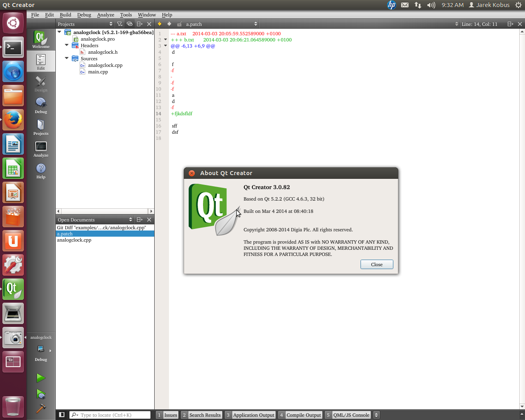The height and width of the screenshot is (420, 525).
Task: Split the editor view
Action: pyautogui.click(x=511, y=24)
